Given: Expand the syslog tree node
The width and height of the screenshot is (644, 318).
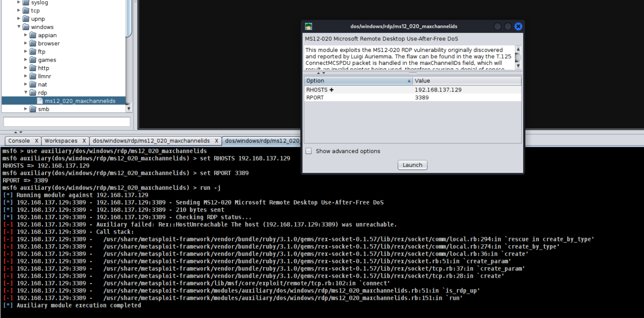Looking at the screenshot, I should click(19, 2).
